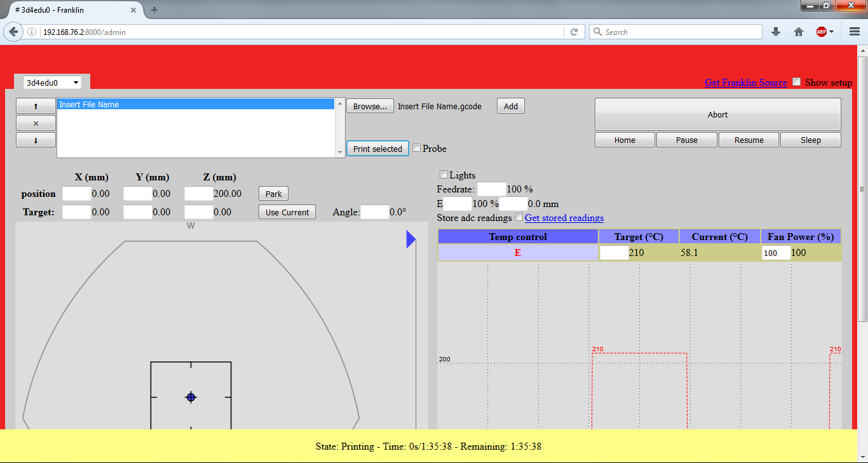Open the Firefox downloads arrow icon
Image resolution: width=868 pixels, height=463 pixels.
click(776, 32)
